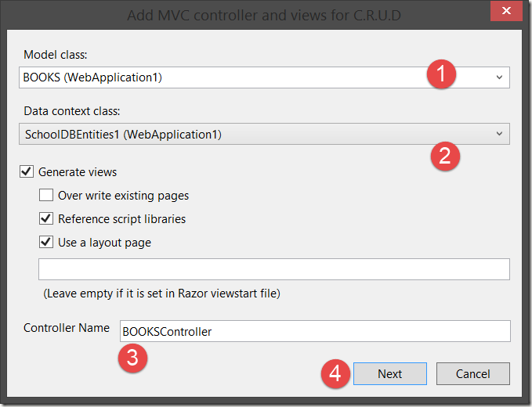The width and height of the screenshot is (532, 407).
Task: Close the dialog with the X button
Action: pyautogui.click(x=506, y=11)
